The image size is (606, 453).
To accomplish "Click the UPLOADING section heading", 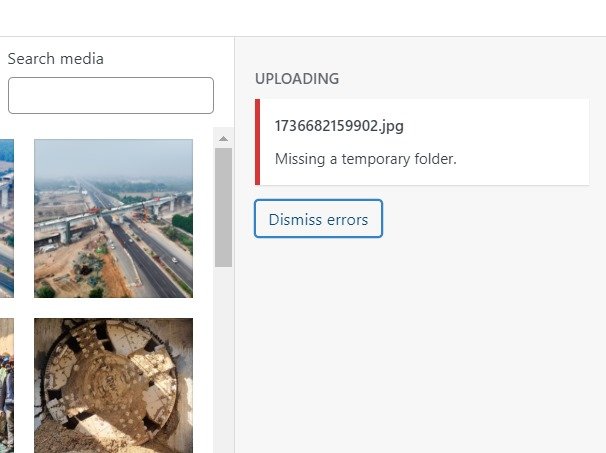I will tap(297, 79).
